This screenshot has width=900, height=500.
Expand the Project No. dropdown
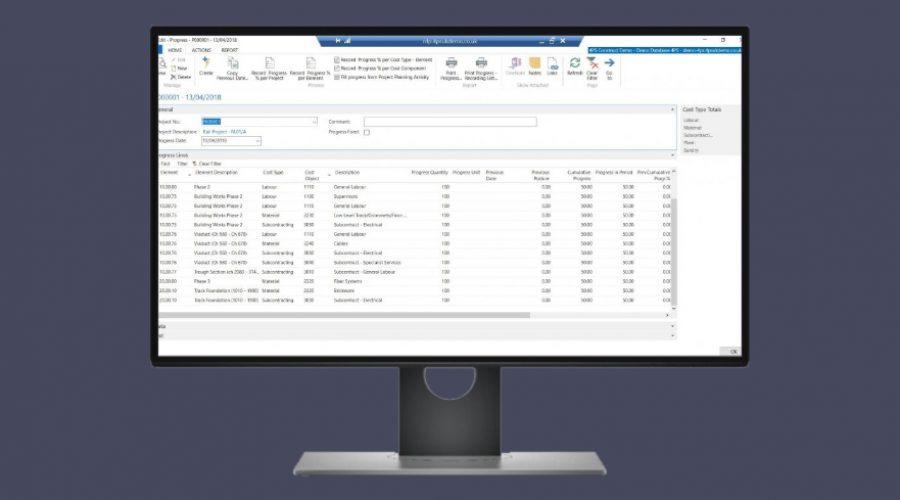point(314,122)
